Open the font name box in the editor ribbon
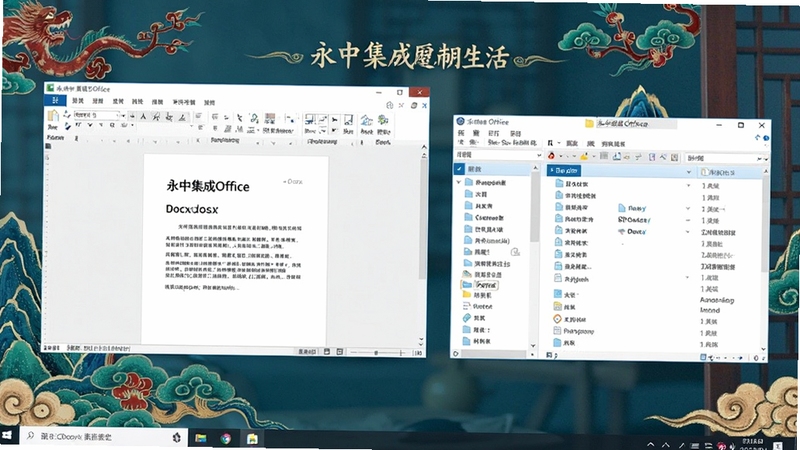This screenshot has width=800, height=450. coord(97,115)
